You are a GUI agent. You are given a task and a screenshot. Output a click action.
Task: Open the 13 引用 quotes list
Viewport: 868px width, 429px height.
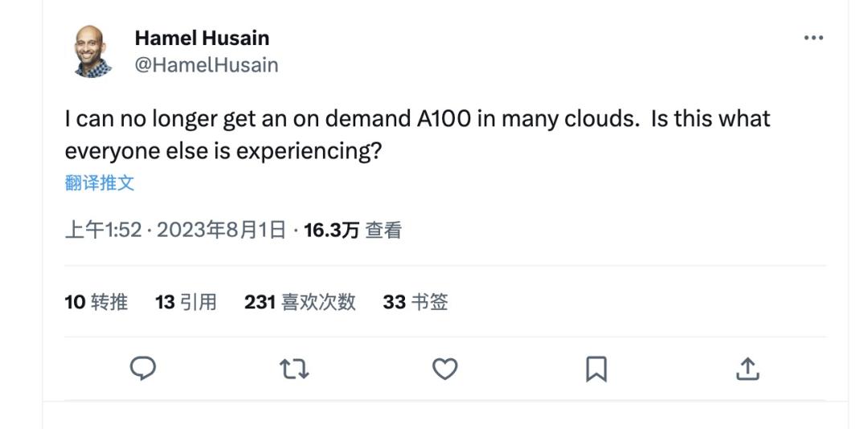(186, 302)
